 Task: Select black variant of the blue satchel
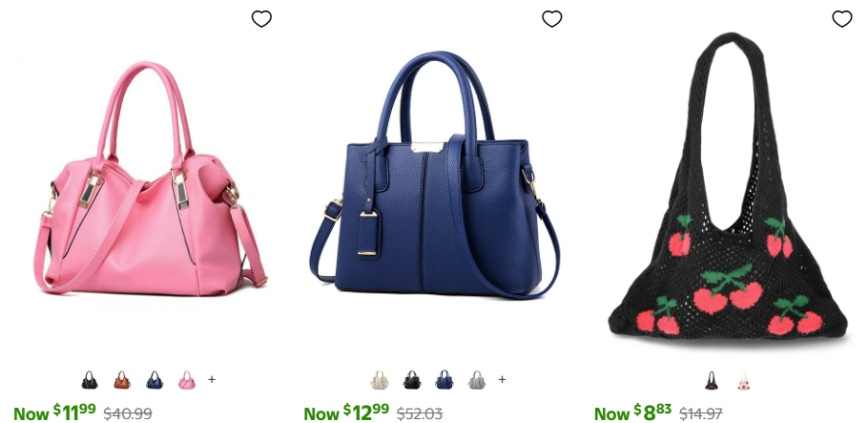click(x=412, y=380)
